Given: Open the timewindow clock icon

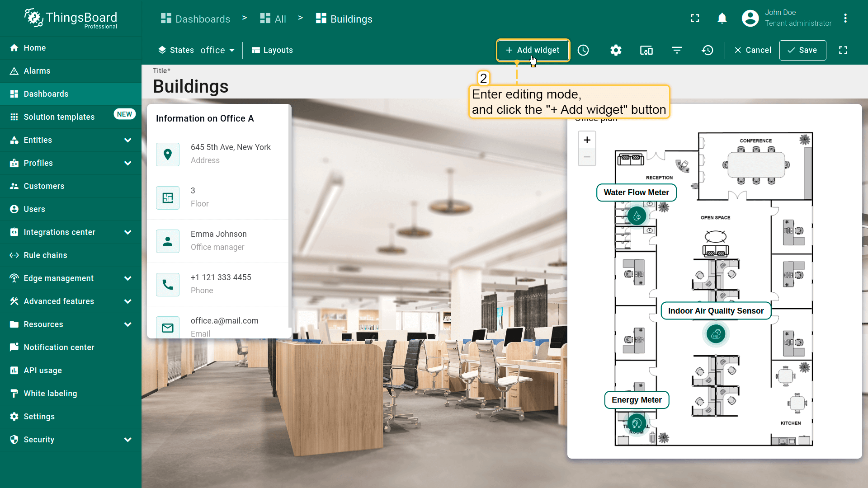Looking at the screenshot, I should [583, 50].
